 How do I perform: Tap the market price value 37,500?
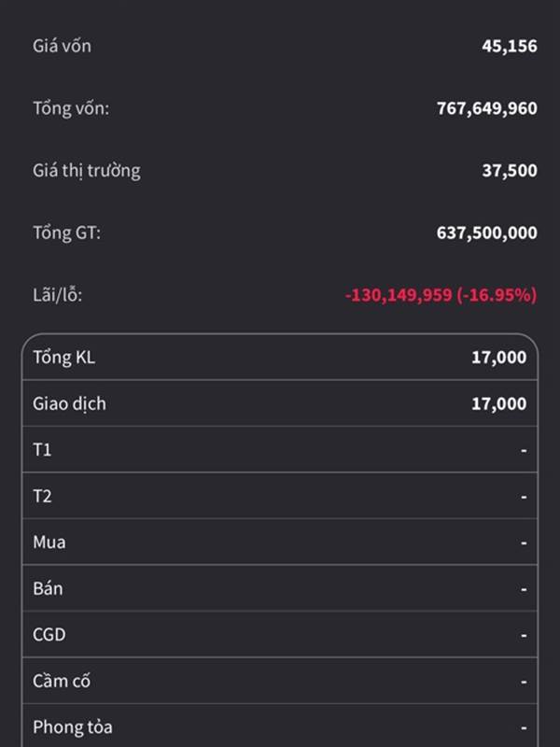(x=510, y=171)
